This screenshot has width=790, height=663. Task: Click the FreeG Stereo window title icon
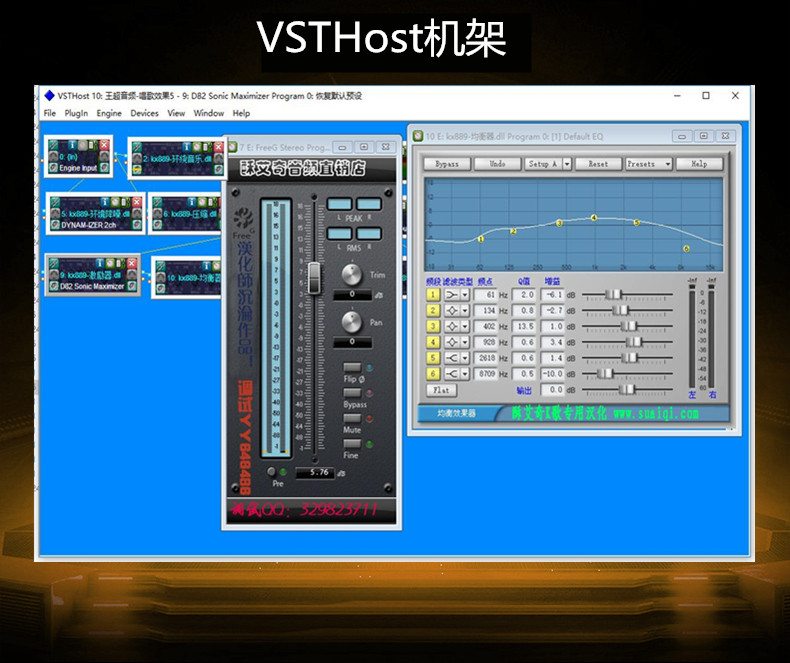233,147
